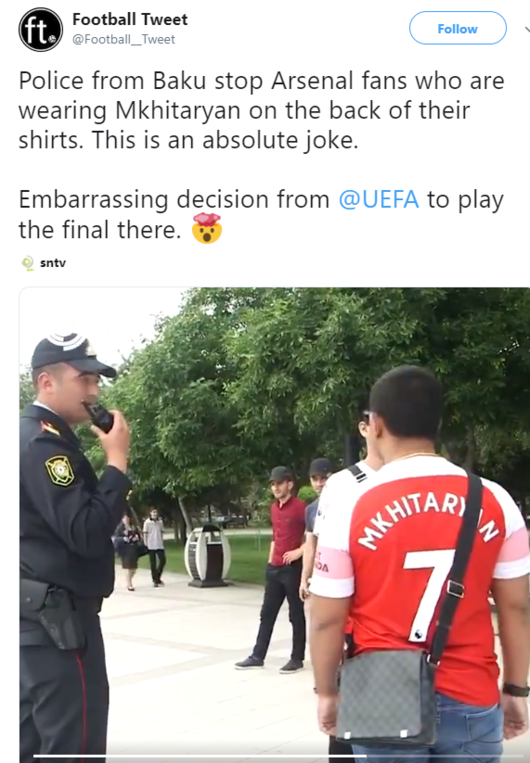Play the embedded video of the police officer

274,525
